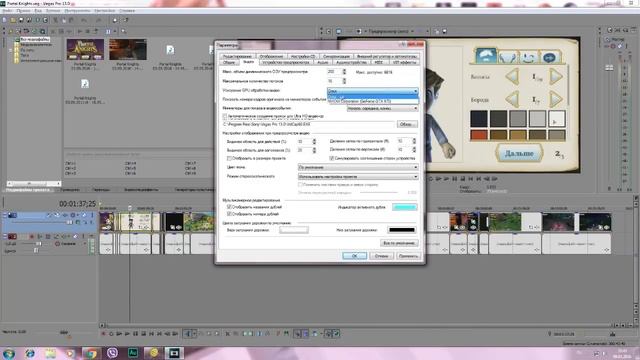The height and width of the screenshot is (360, 640).
Task: Click the Cut scissors icon in main toolbar
Action: click(x=56, y=20)
